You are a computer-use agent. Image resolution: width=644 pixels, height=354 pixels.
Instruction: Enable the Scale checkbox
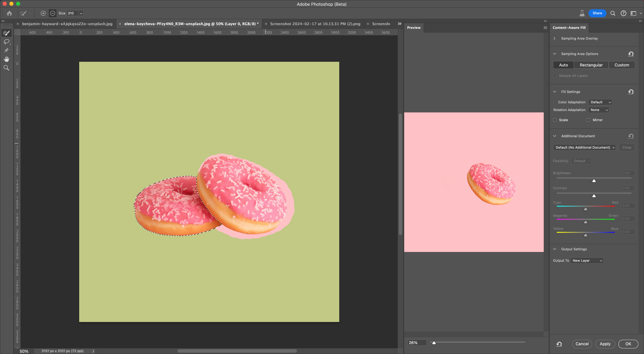[x=555, y=120]
